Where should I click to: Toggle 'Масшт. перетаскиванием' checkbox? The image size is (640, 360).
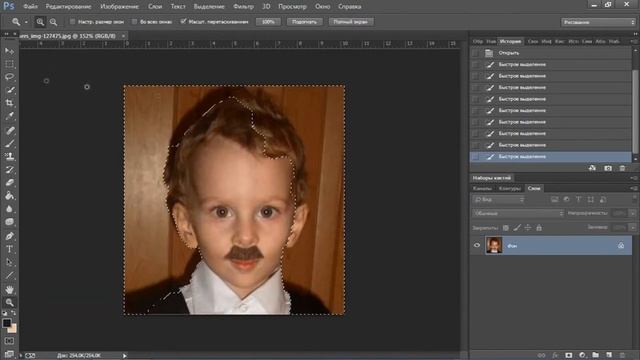183,22
